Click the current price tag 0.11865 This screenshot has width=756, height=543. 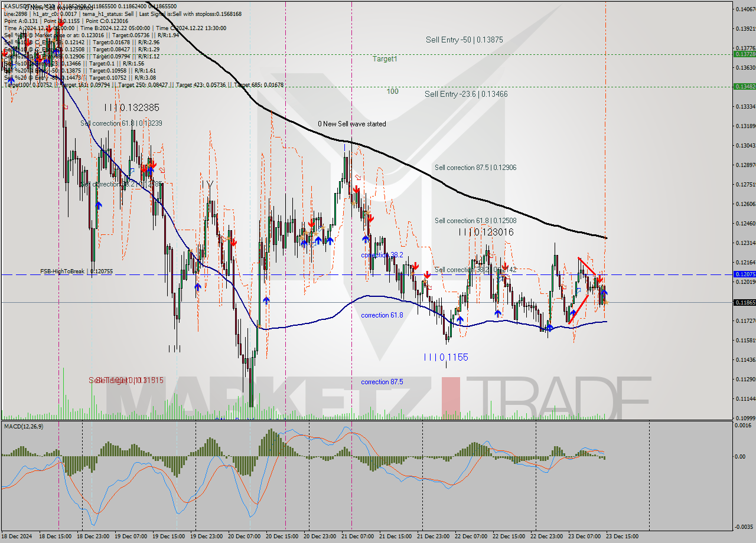(x=744, y=302)
